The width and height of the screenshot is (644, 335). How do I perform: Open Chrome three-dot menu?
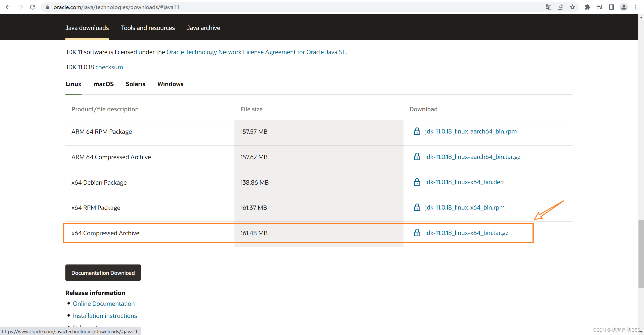coord(636,7)
